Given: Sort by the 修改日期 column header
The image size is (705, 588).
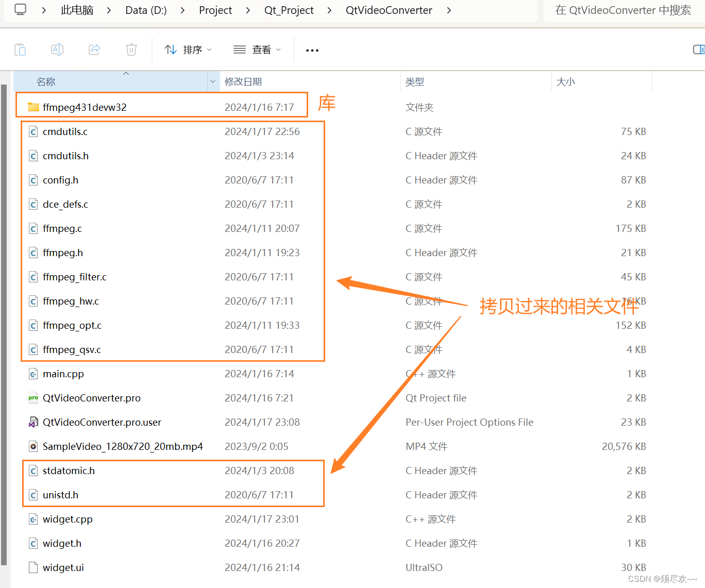Looking at the screenshot, I should pos(310,81).
